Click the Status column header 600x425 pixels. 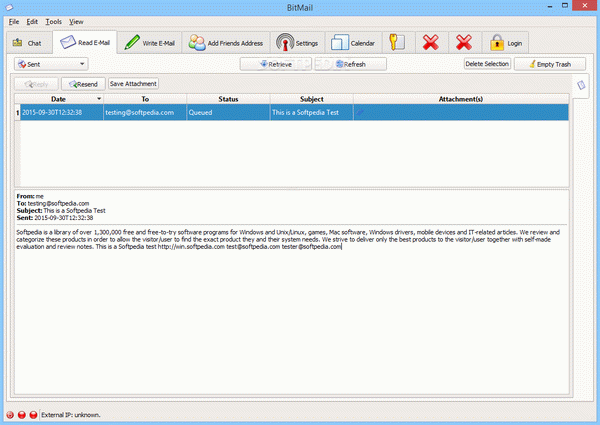(228, 99)
